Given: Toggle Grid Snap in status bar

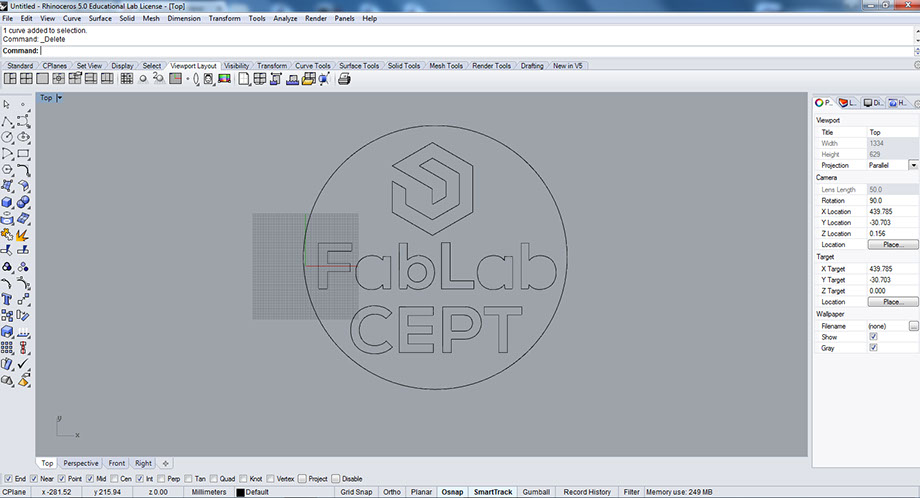Looking at the screenshot, I should tap(356, 492).
